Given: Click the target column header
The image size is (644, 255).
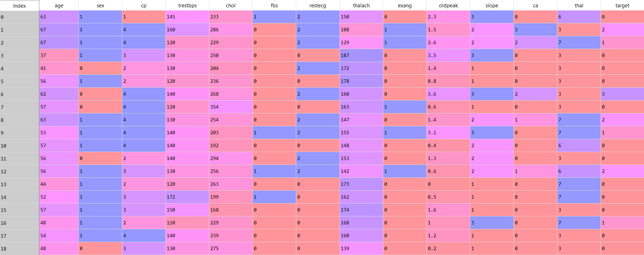Looking at the screenshot, I should click(622, 6).
